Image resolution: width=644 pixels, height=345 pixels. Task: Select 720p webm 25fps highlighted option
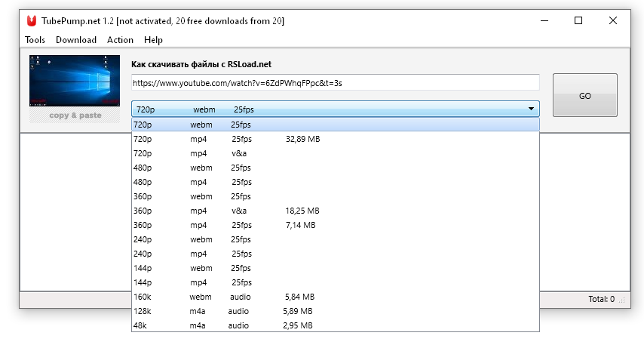click(x=335, y=125)
